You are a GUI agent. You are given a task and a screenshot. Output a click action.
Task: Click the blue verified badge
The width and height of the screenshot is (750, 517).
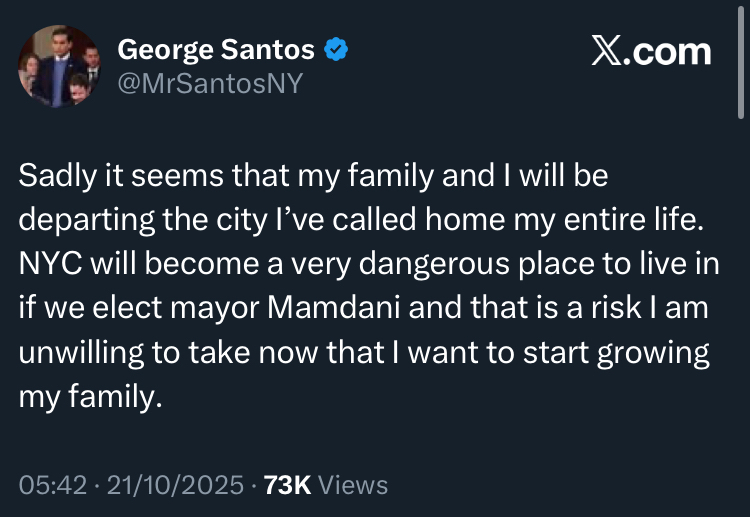click(x=337, y=49)
